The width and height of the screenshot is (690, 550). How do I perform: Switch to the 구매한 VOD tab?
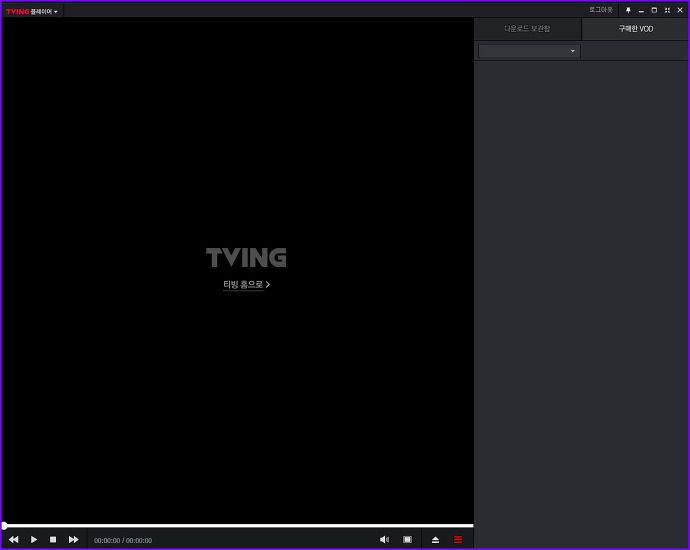pyautogui.click(x=635, y=29)
